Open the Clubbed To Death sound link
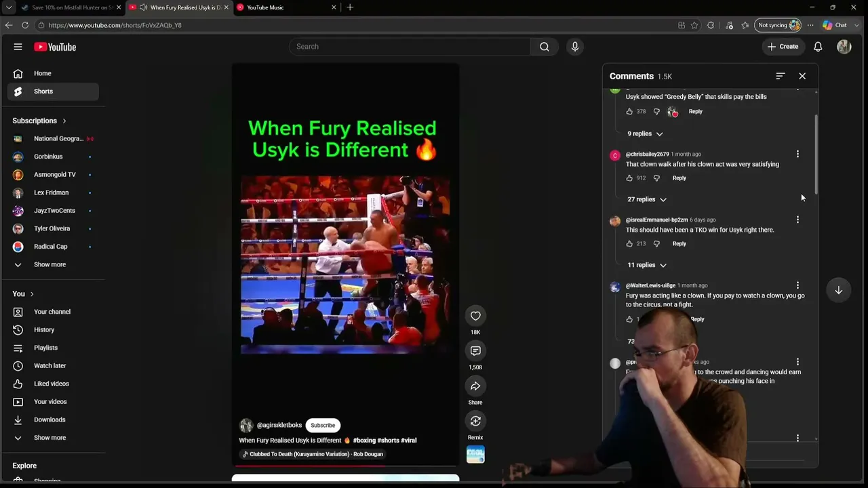 (313, 454)
